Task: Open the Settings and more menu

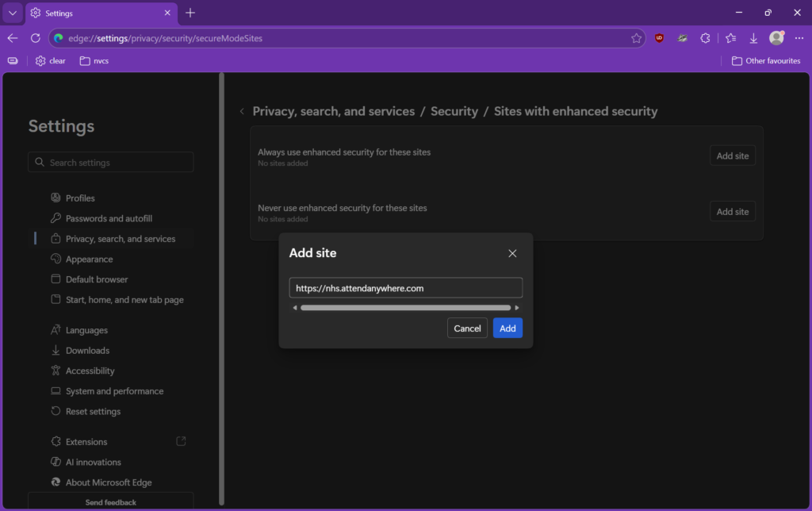Action: pos(799,37)
